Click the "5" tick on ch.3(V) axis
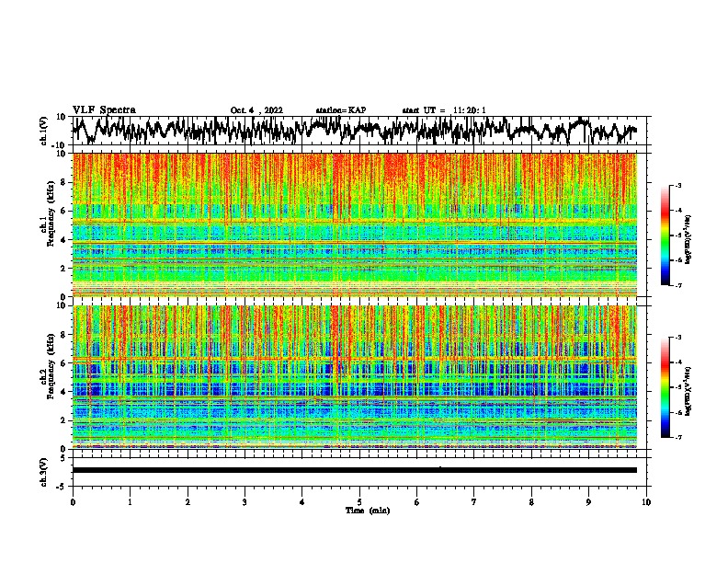Image resolution: width=728 pixels, height=563 pixels. (x=63, y=458)
